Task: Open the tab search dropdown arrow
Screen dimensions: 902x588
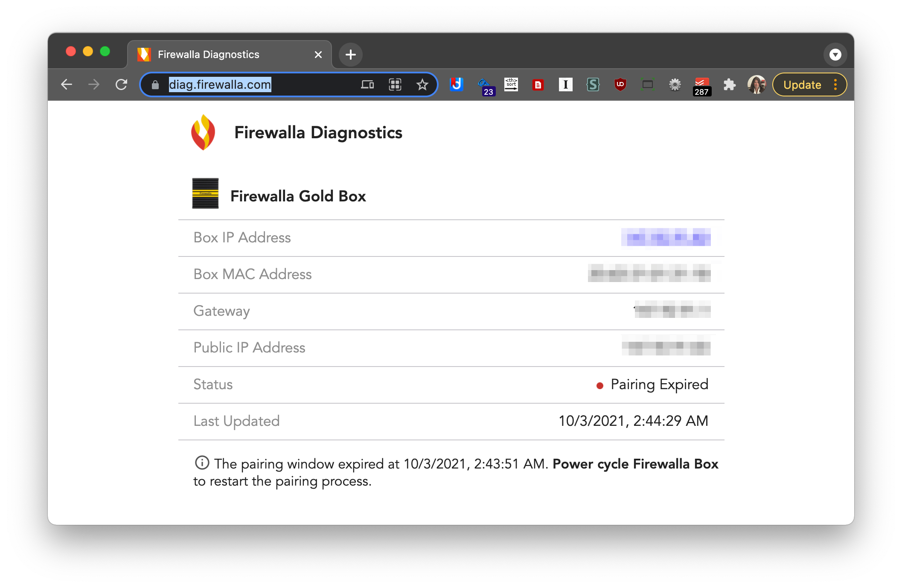Action: [x=835, y=55]
